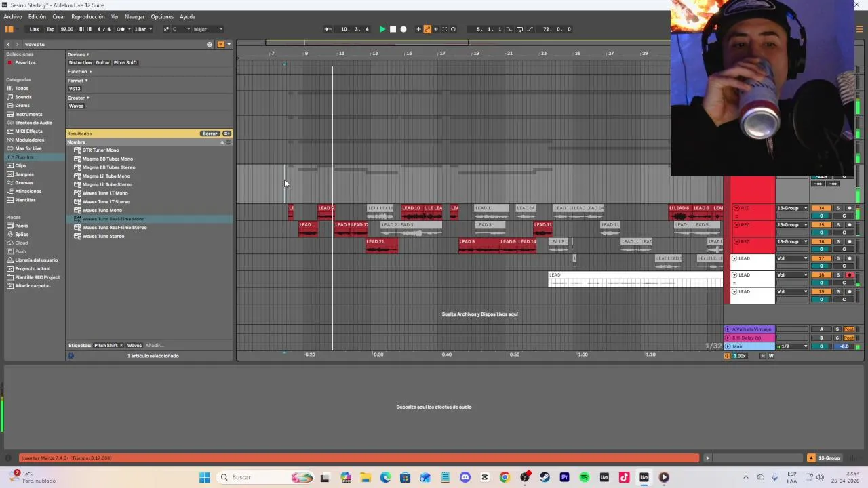Clear the browser search text
868x488 pixels.
(210, 44)
